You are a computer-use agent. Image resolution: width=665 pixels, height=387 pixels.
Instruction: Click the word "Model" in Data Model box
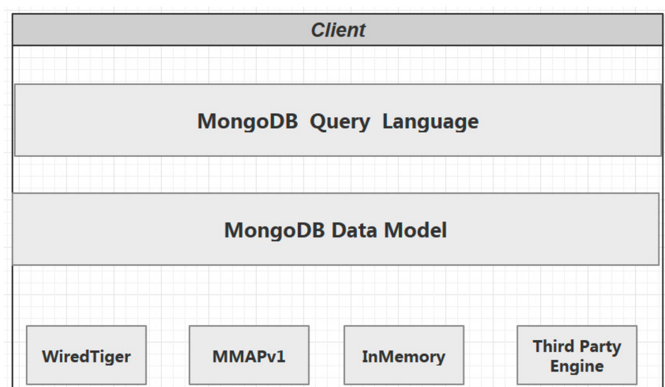(415, 230)
